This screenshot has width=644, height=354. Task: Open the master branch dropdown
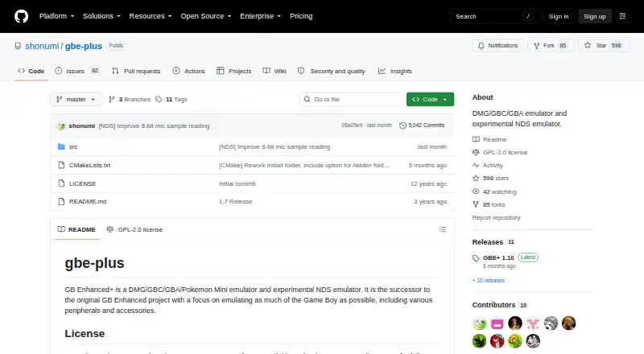click(x=76, y=100)
